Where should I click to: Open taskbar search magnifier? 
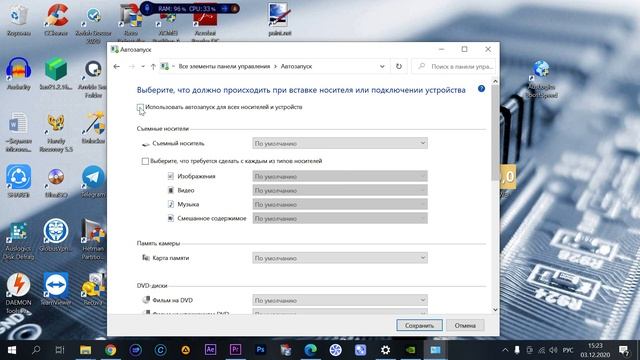tap(36, 350)
